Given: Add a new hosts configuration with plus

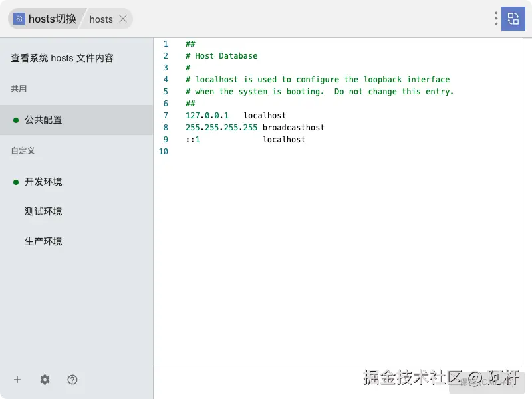Looking at the screenshot, I should tap(17, 380).
